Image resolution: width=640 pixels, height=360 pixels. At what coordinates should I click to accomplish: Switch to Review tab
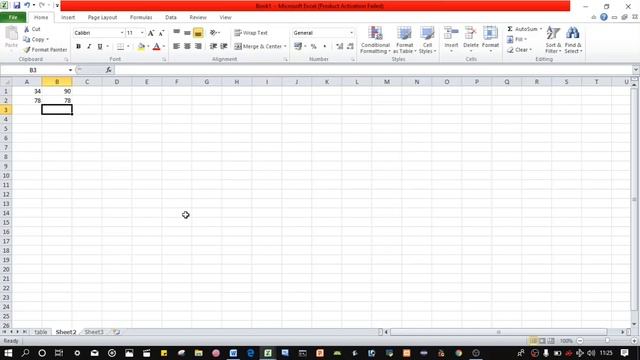click(198, 18)
